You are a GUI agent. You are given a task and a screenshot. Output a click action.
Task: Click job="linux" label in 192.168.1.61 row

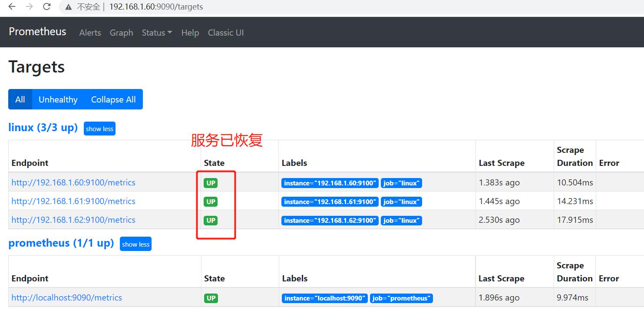coord(401,202)
